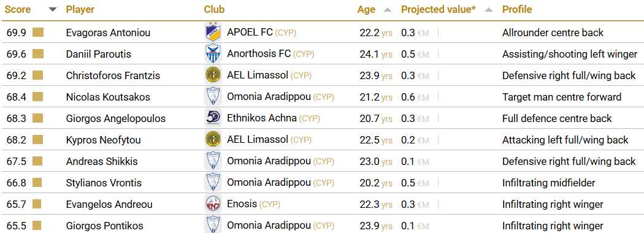
Task: Sort ascending with the Age column arrow
Action: (387, 10)
